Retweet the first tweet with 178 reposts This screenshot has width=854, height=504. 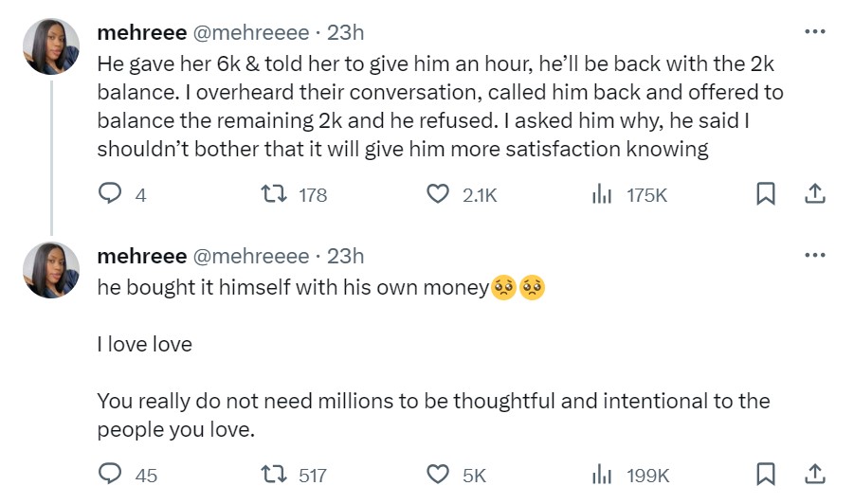coord(275,194)
